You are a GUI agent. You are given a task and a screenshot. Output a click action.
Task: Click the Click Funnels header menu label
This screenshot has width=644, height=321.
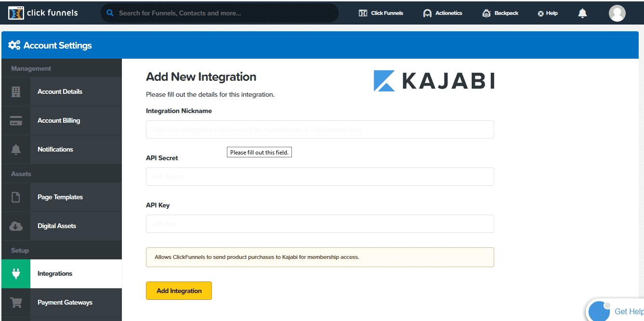(x=387, y=13)
